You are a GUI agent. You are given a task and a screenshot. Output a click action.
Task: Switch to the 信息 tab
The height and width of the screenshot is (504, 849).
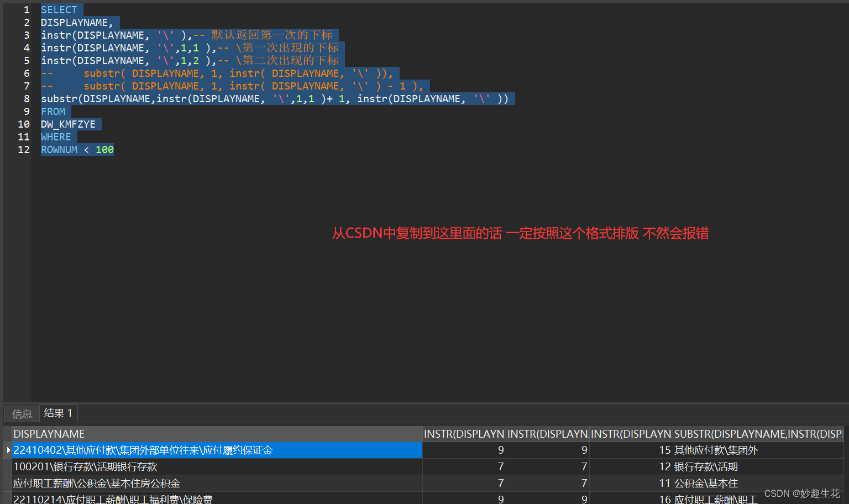tap(21, 413)
